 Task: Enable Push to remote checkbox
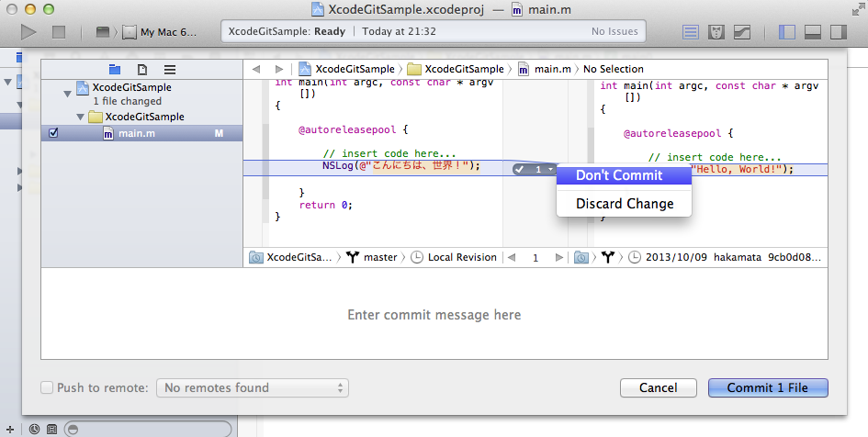[x=47, y=388]
